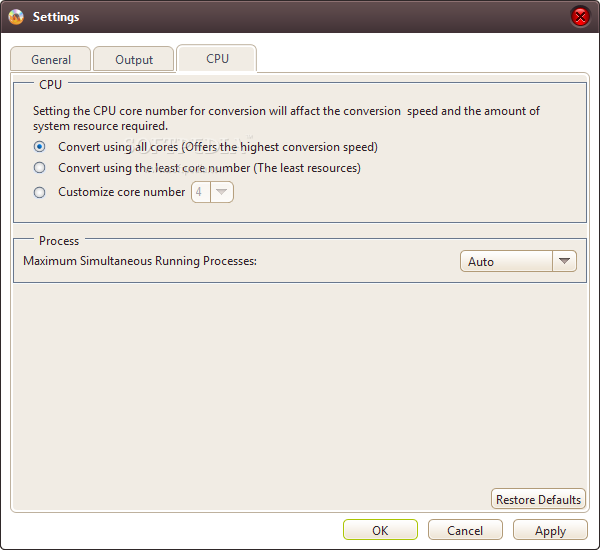Open the Output tab
The height and width of the screenshot is (550, 600).
pyautogui.click(x=134, y=60)
